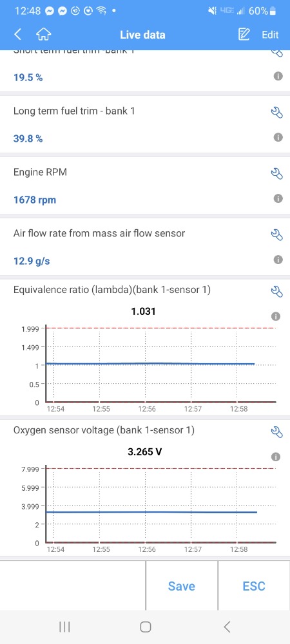Image resolution: width=290 pixels, height=644 pixels.
Task: Tap wrench icon for Oxygen sensor voltage
Action: pos(277,431)
